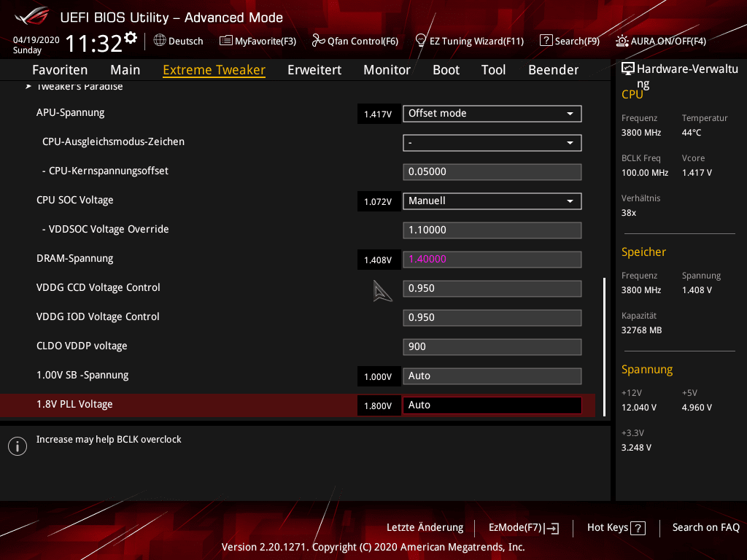747x560 pixels.
Task: Open CPU SOC Voltage Manuell dropdown
Action: click(x=492, y=201)
